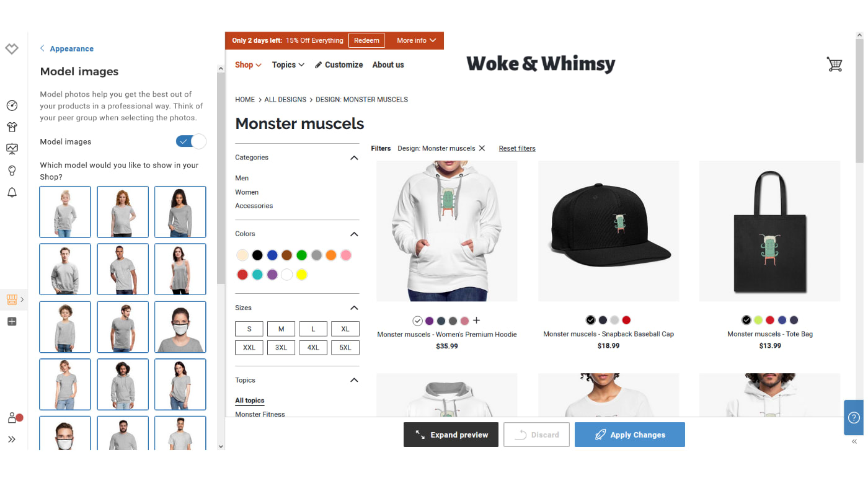This screenshot has height=496, width=868.
Task: Click the Apply Changes button
Action: point(630,435)
